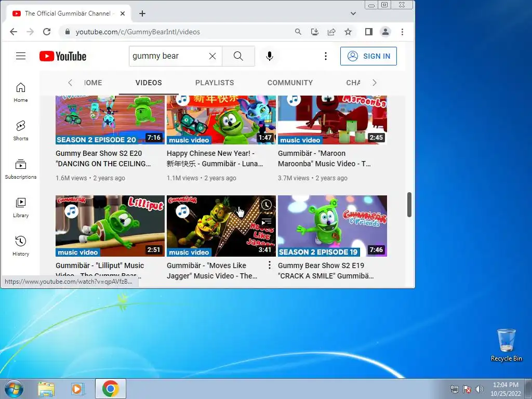Click the page vertical scrollbar thumb
Image resolution: width=532 pixels, height=399 pixels.
(x=409, y=205)
